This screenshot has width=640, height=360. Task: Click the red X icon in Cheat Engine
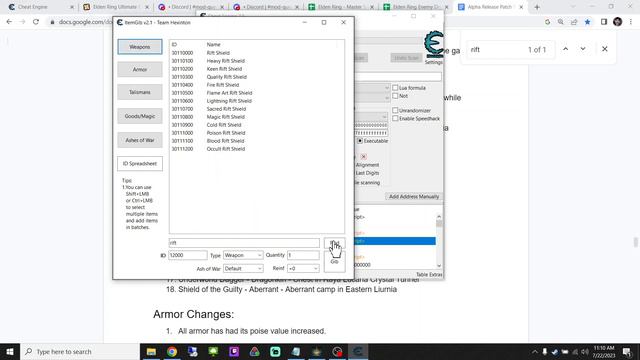coord(364,157)
